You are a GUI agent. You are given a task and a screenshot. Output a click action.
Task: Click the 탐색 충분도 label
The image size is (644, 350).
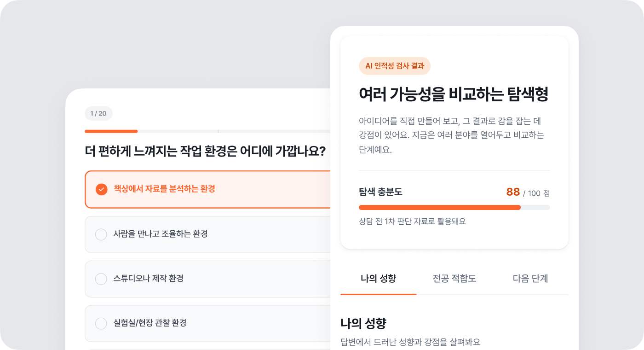tap(380, 192)
